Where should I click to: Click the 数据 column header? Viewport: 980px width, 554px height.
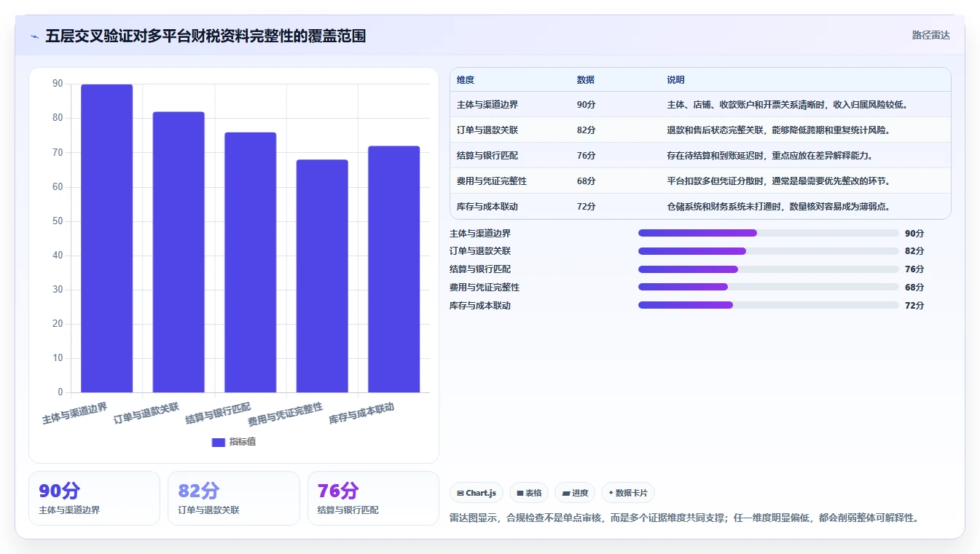coord(586,80)
